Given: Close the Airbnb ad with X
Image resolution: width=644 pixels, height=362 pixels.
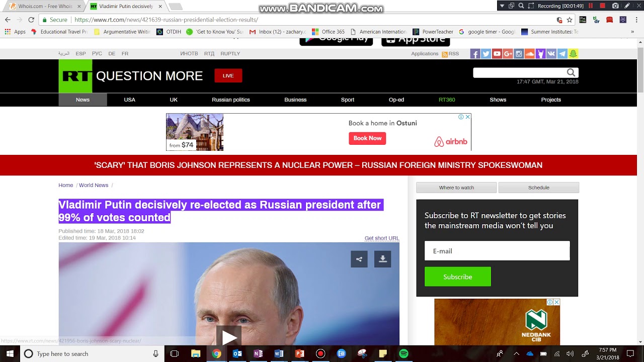Looking at the screenshot, I should pyautogui.click(x=467, y=117).
